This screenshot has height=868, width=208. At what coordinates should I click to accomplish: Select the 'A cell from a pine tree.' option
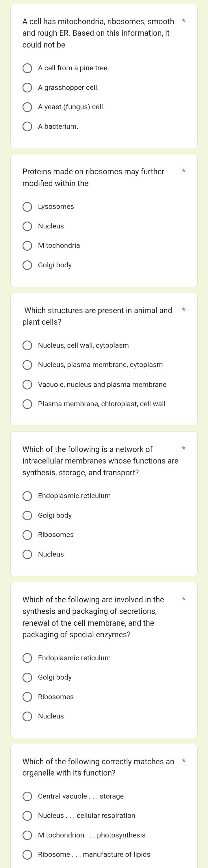pyautogui.click(x=27, y=68)
